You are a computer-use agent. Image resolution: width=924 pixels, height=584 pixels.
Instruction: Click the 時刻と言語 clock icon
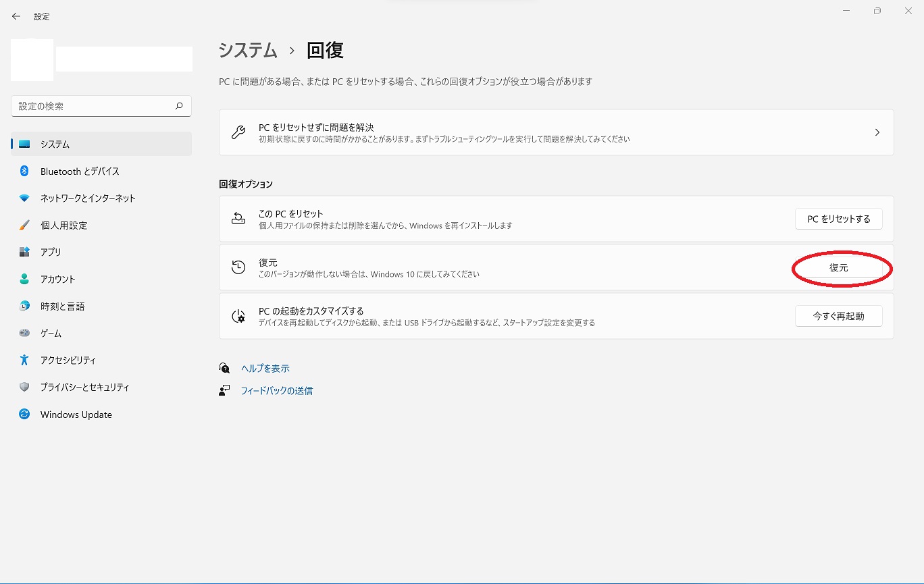[24, 307]
